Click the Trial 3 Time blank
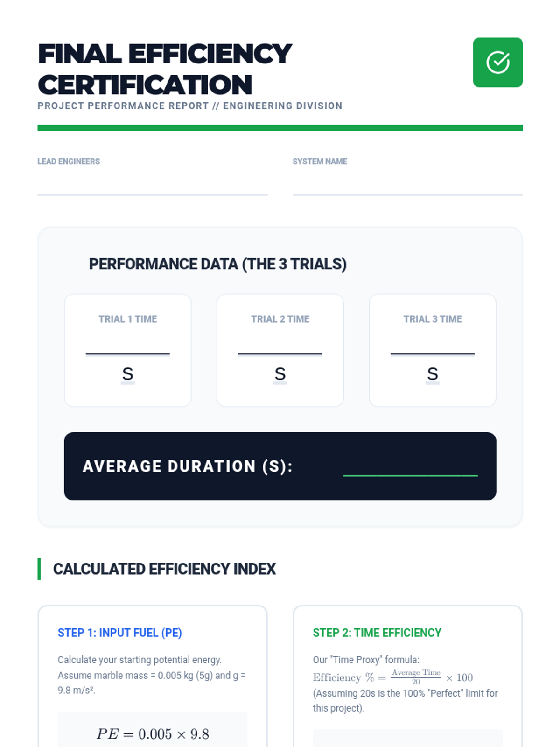 pos(433,345)
